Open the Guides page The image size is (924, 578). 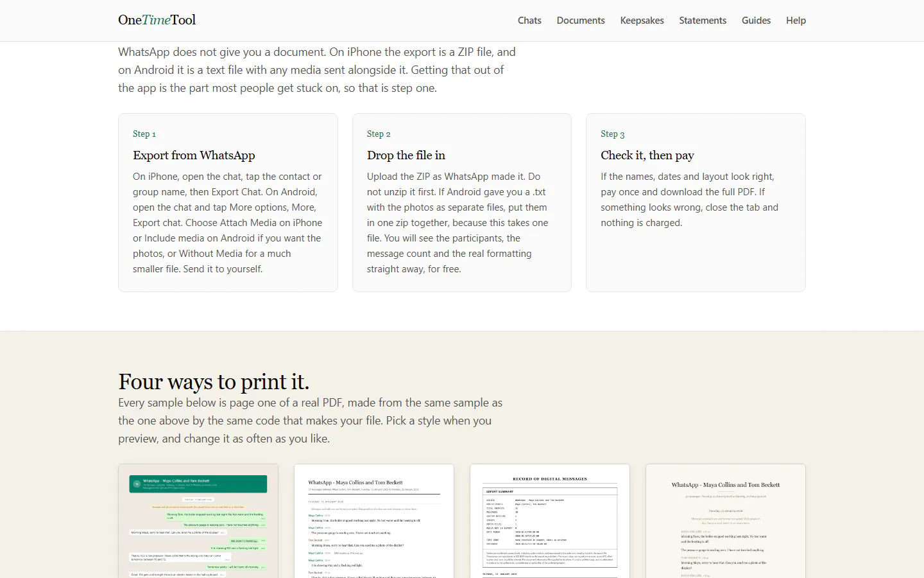[756, 21]
